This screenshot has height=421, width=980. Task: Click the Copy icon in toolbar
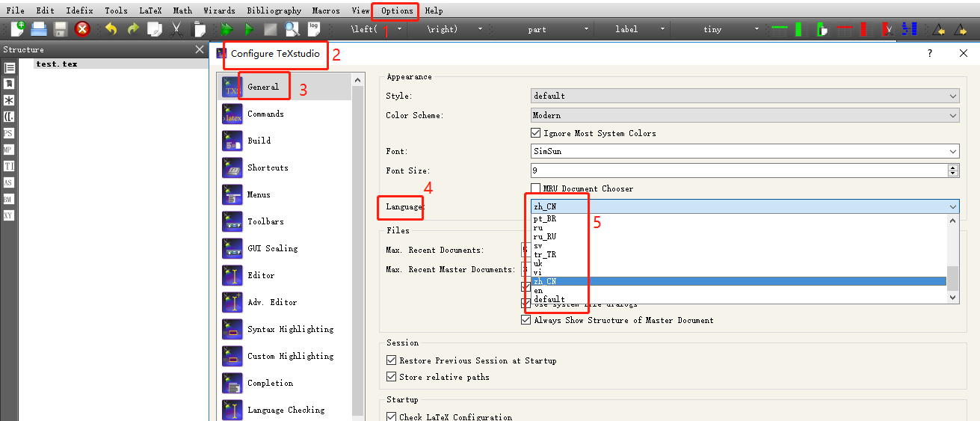point(155,29)
